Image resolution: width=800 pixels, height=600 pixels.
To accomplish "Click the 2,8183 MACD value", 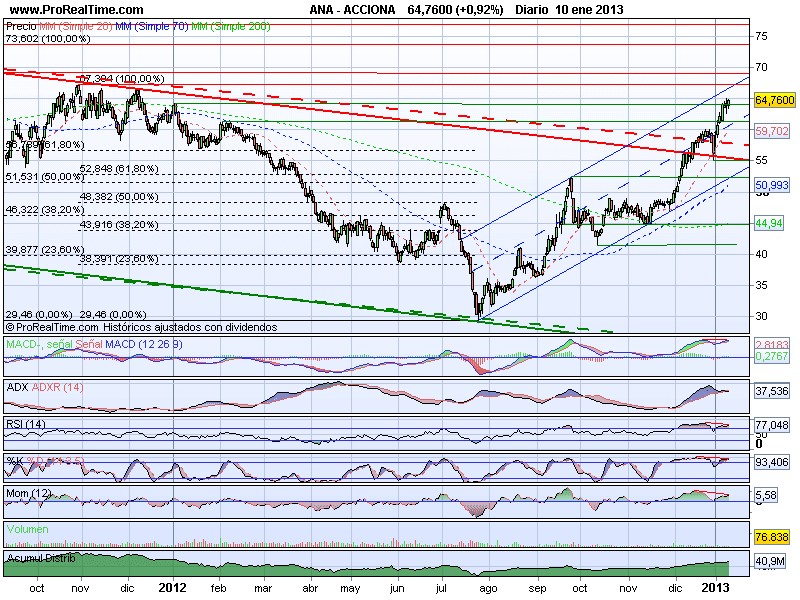I will tap(772, 345).
